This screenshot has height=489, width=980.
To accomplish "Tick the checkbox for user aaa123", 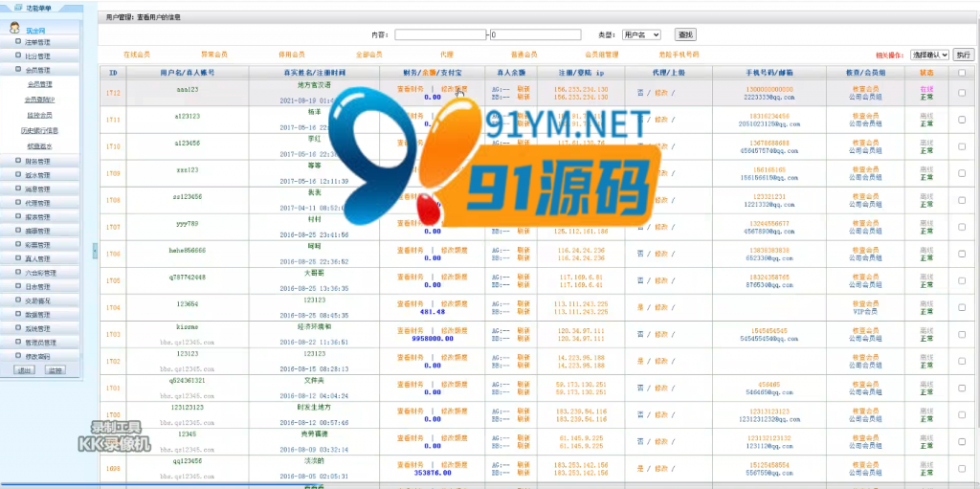I will point(961,93).
